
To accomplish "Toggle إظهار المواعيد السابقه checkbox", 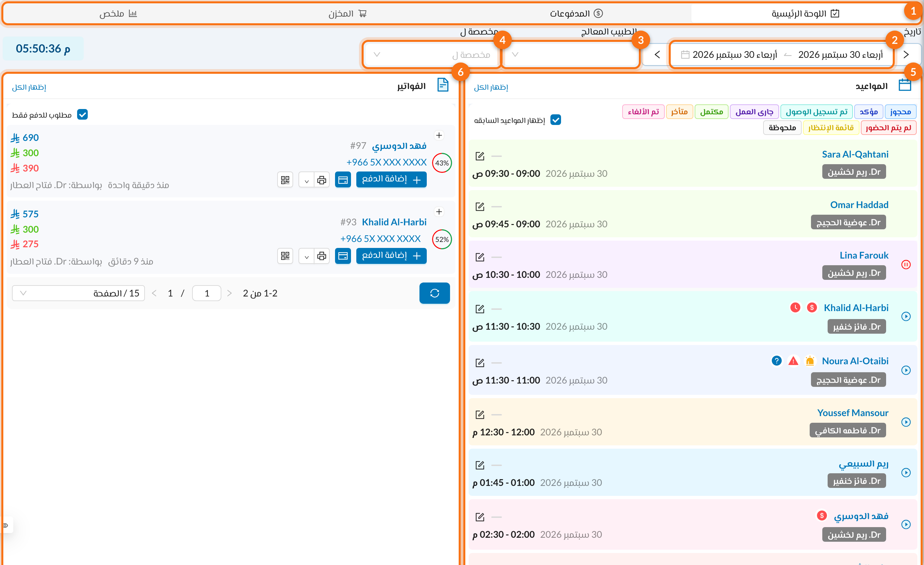I will tap(555, 120).
